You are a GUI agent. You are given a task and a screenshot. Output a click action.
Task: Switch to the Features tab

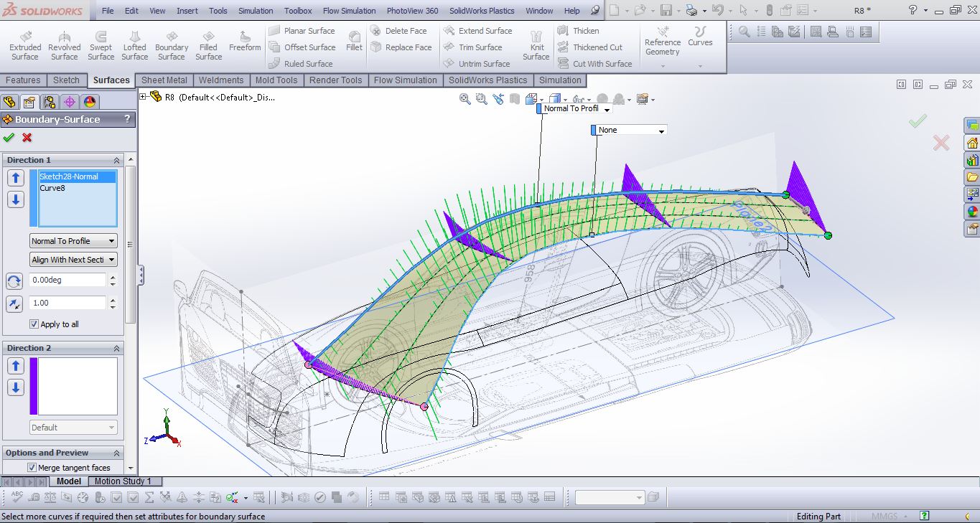coord(23,80)
